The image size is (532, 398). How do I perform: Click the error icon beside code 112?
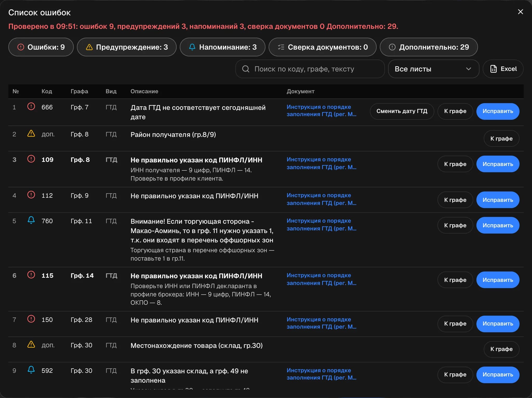[x=31, y=195]
